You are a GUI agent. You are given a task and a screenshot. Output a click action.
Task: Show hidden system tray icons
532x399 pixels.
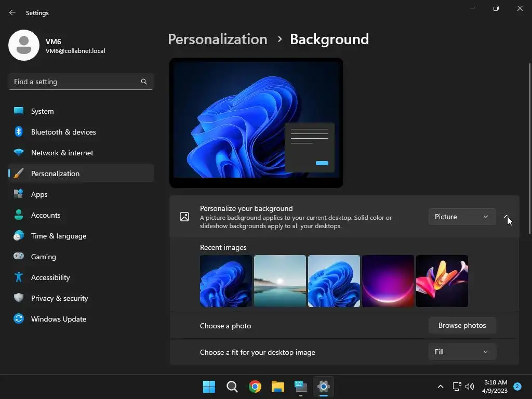441,387
